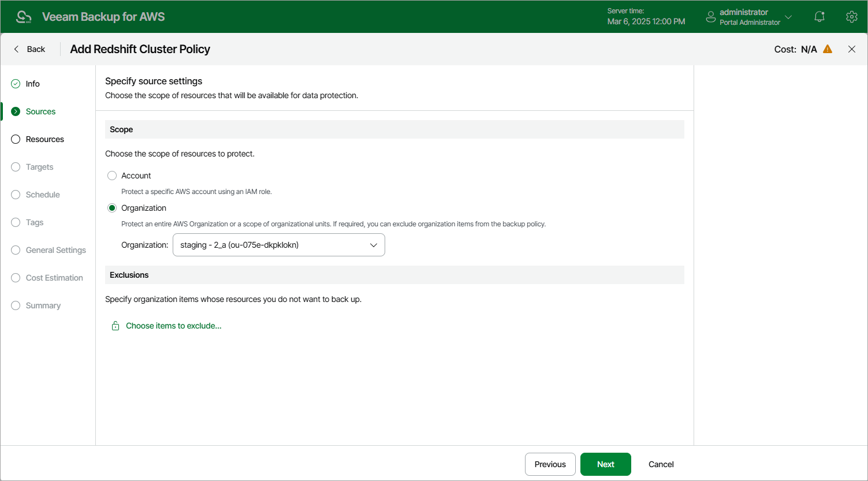Click the Veeam Backup for AWS logo icon
This screenshot has width=868, height=481.
(x=24, y=17)
